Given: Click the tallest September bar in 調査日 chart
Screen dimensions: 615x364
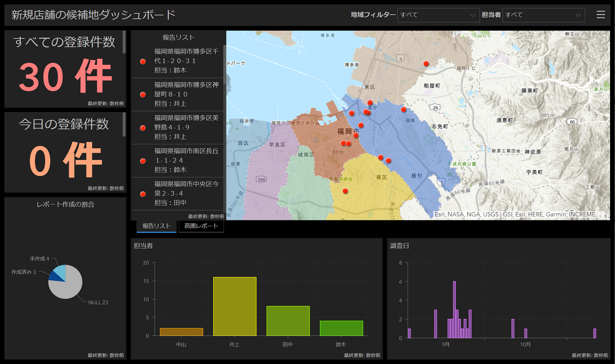Looking at the screenshot, I should [x=454, y=309].
